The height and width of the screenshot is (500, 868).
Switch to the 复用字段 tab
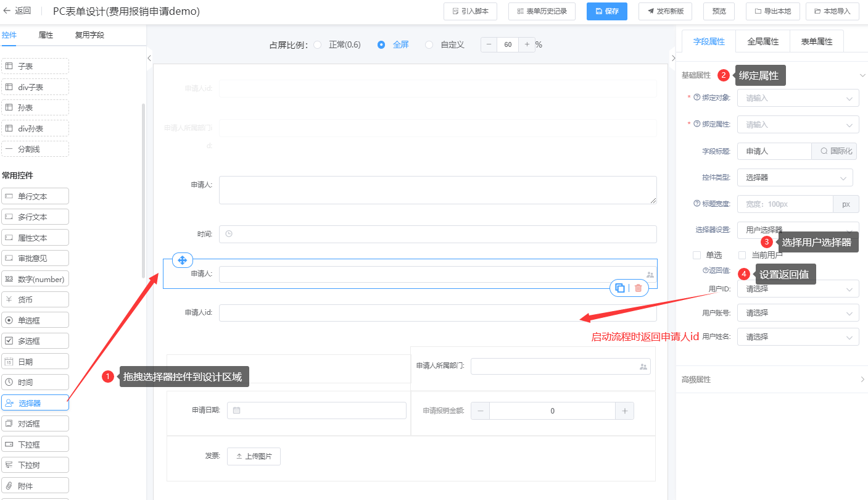click(x=89, y=35)
